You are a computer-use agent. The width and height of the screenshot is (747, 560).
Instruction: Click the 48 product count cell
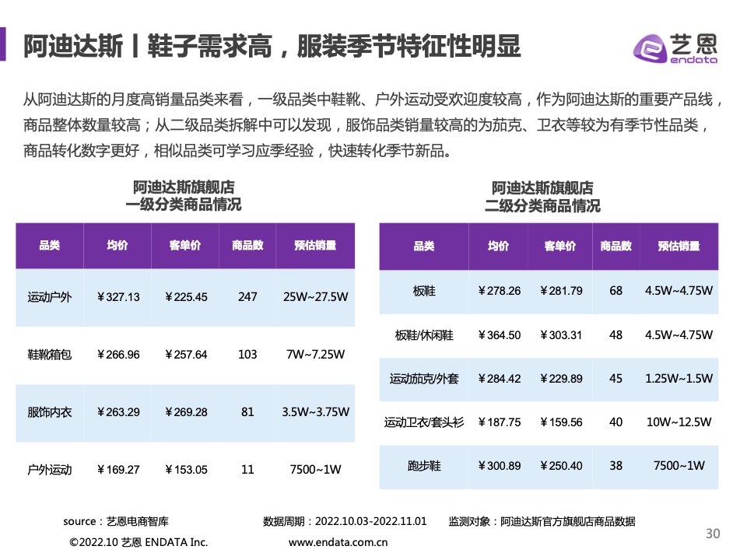(616, 335)
